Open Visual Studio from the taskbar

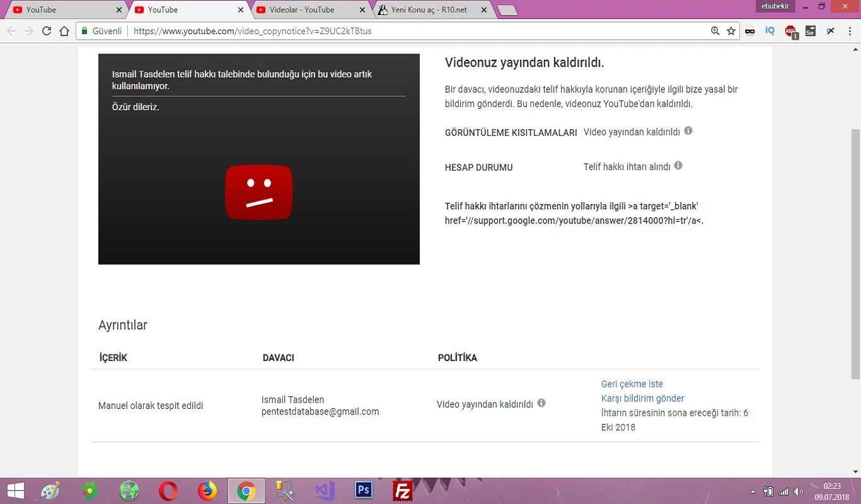pos(325,491)
